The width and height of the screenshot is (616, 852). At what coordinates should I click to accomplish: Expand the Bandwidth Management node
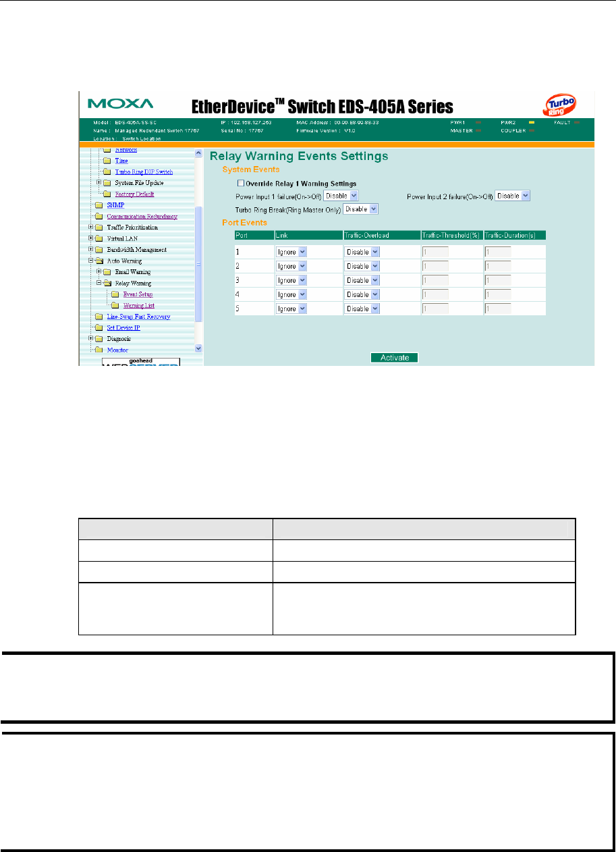click(x=91, y=249)
